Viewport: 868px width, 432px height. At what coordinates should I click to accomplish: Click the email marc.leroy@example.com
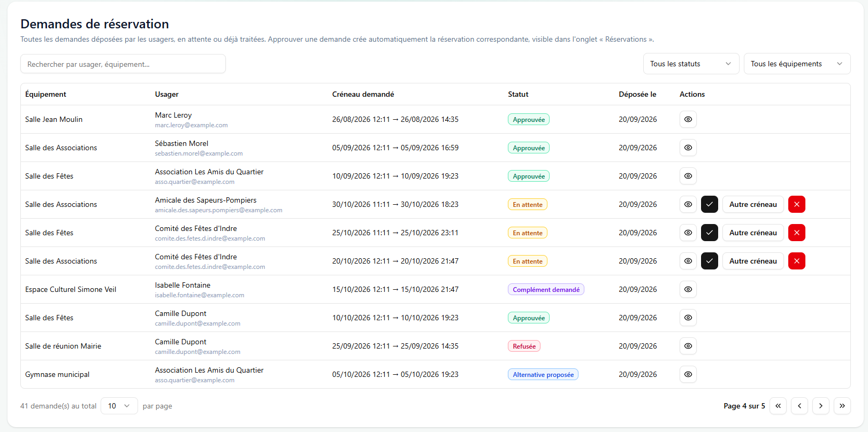[191, 125]
